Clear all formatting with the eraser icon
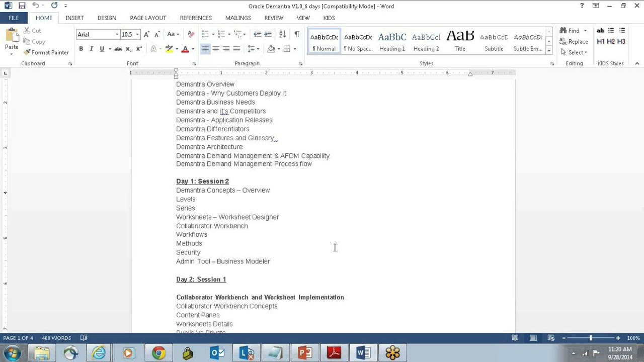The image size is (644, 362). [x=191, y=34]
